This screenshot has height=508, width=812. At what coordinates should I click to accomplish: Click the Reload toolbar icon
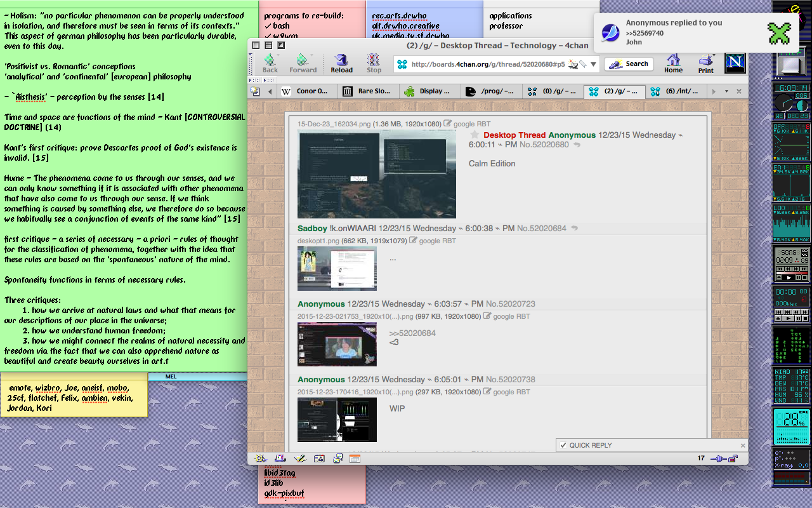coord(341,63)
